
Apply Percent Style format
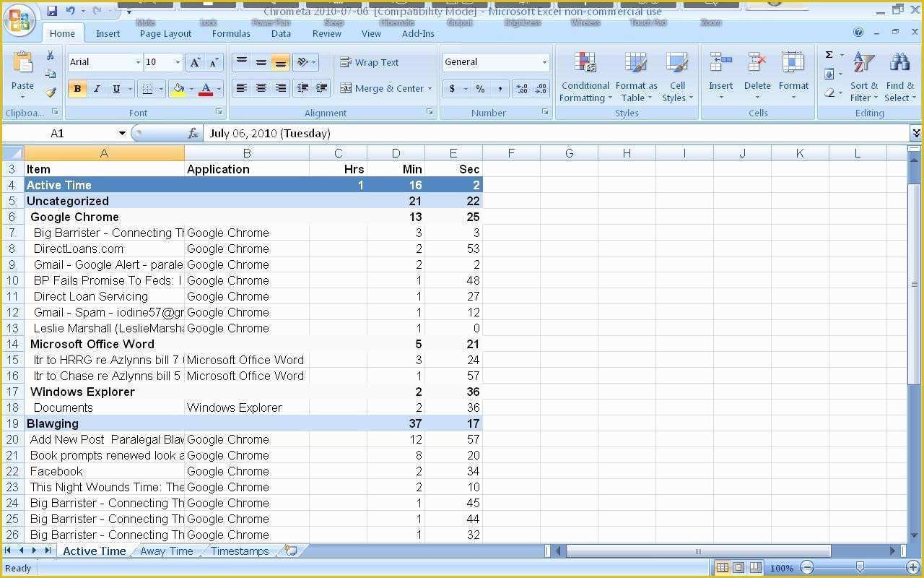(480, 89)
